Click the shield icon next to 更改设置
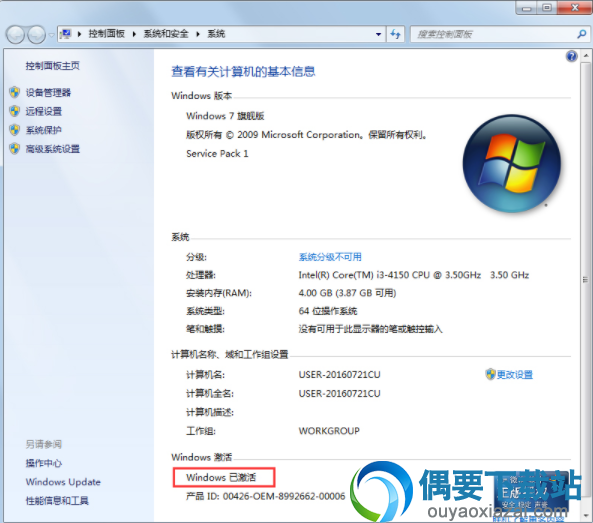The width and height of the screenshot is (593, 523). [x=490, y=374]
